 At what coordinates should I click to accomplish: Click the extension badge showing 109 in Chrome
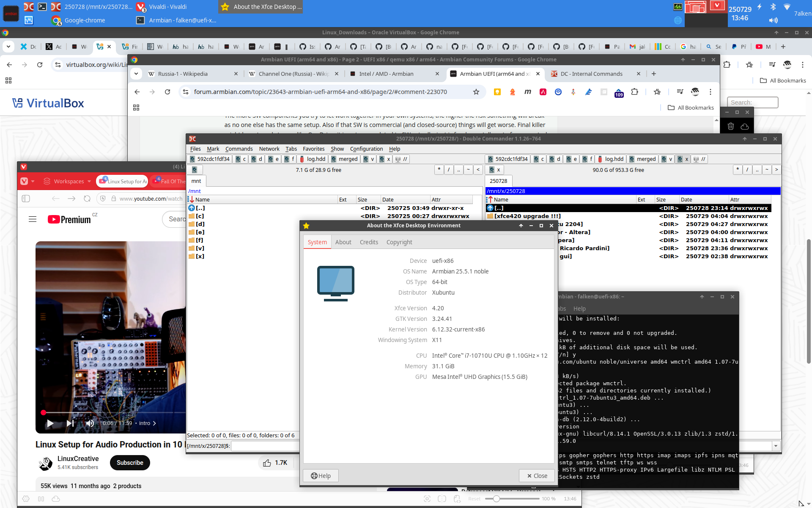pos(619,93)
